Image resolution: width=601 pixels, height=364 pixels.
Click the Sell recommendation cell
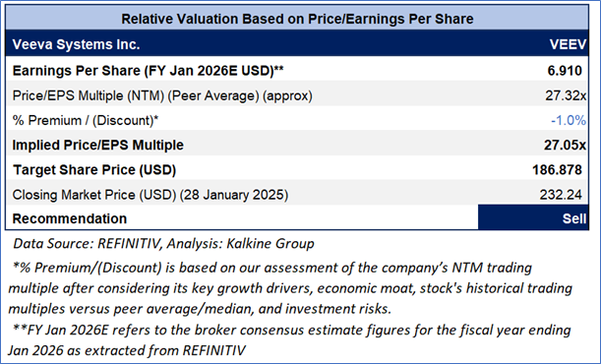(533, 217)
